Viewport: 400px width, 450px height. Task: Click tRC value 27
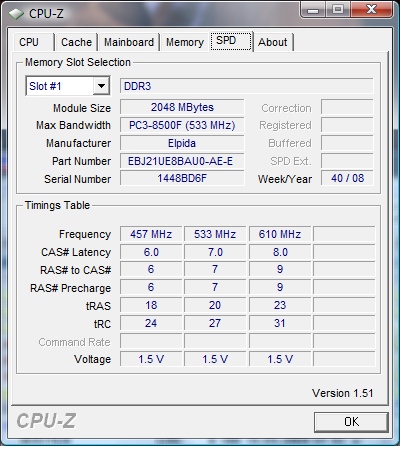coord(215,323)
